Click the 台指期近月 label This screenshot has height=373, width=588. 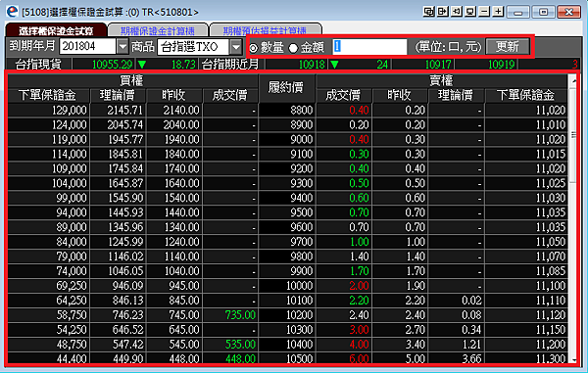click(x=230, y=65)
